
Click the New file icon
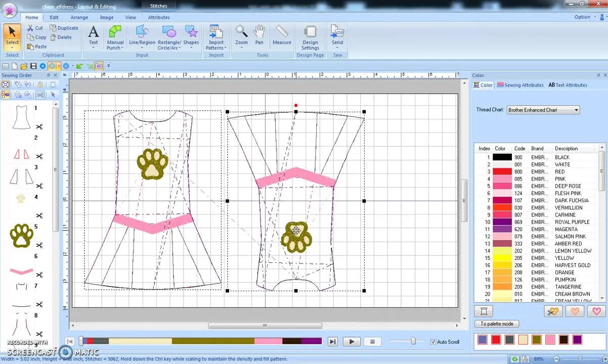[x=15, y=66]
